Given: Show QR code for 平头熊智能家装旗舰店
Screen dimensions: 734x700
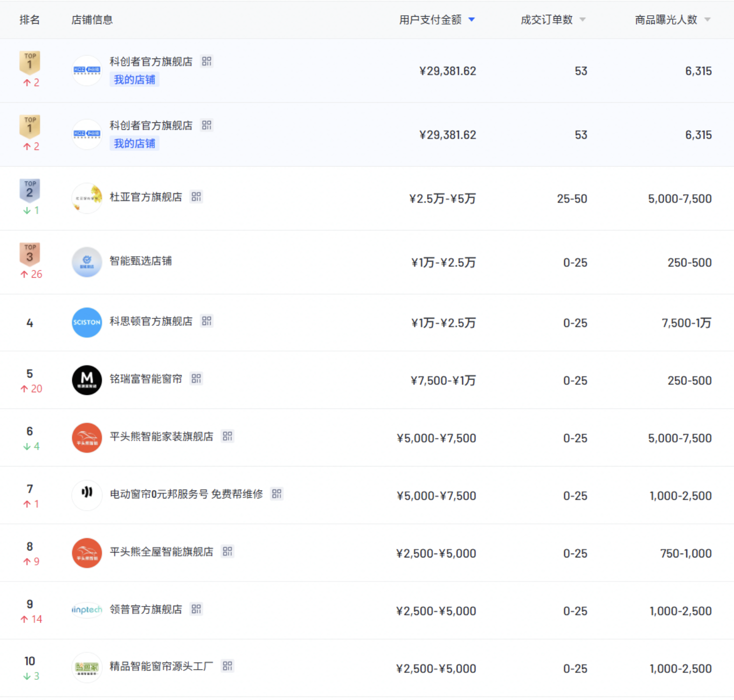Looking at the screenshot, I should 227,437.
